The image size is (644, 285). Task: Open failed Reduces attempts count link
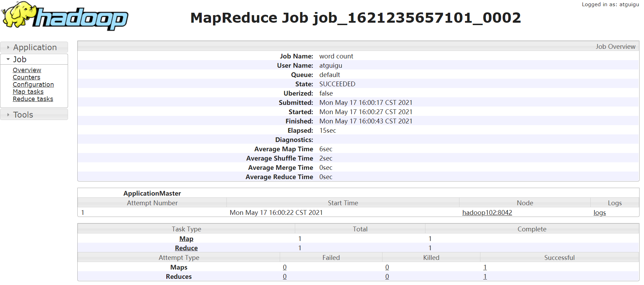285,276
